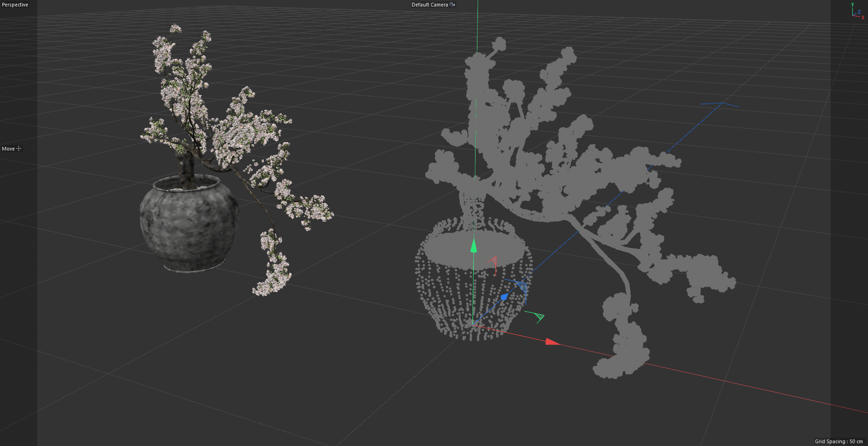Click the green plane handle on gizmo

click(539, 317)
